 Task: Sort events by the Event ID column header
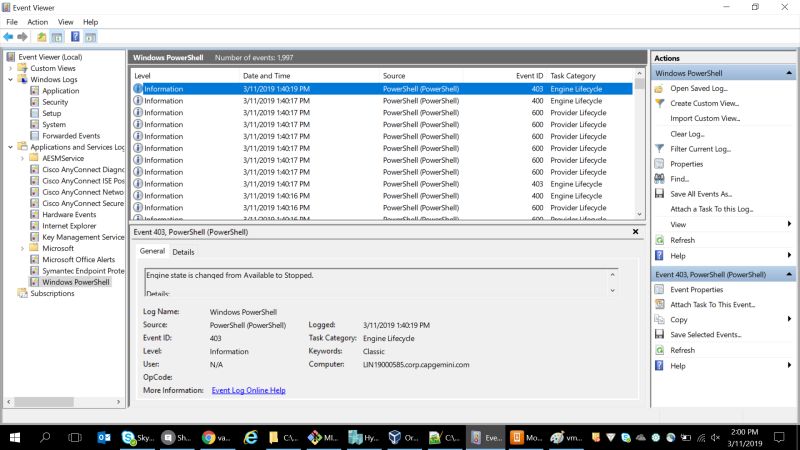click(529, 76)
